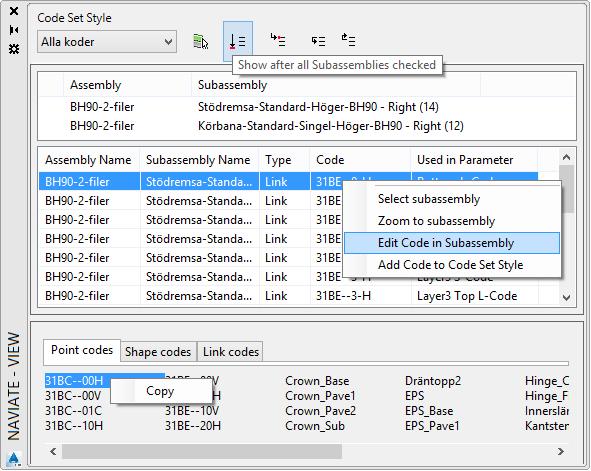Choose Select subassembly from context menu
This screenshot has width=591, height=471.
pyautogui.click(x=452, y=199)
